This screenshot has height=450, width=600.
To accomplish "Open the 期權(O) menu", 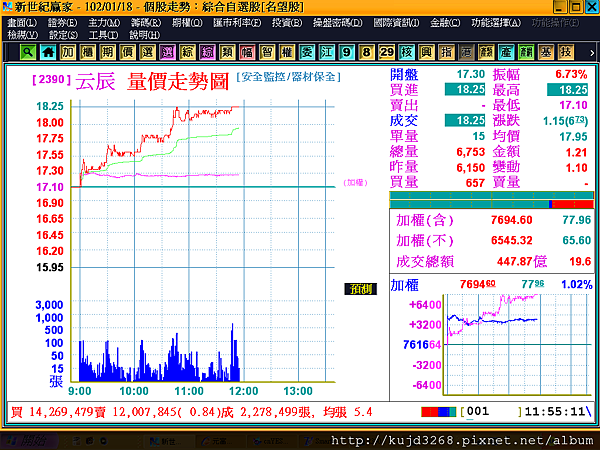I will [x=187, y=23].
